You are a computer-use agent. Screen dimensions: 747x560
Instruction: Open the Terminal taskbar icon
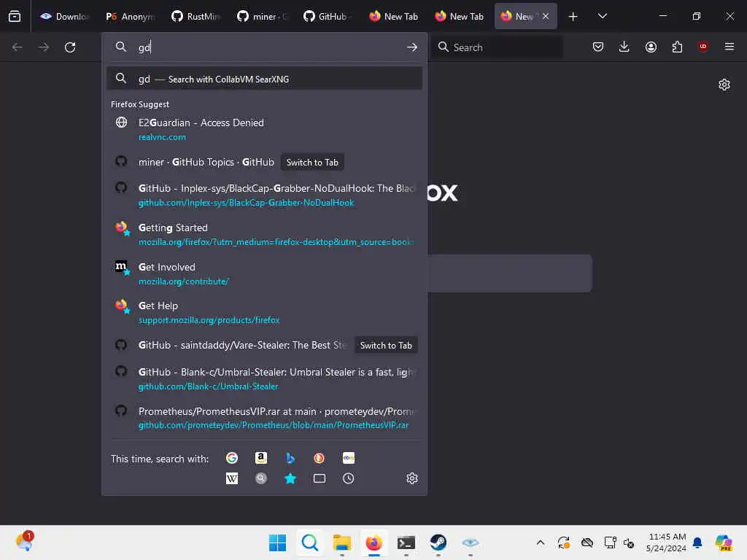(x=406, y=542)
